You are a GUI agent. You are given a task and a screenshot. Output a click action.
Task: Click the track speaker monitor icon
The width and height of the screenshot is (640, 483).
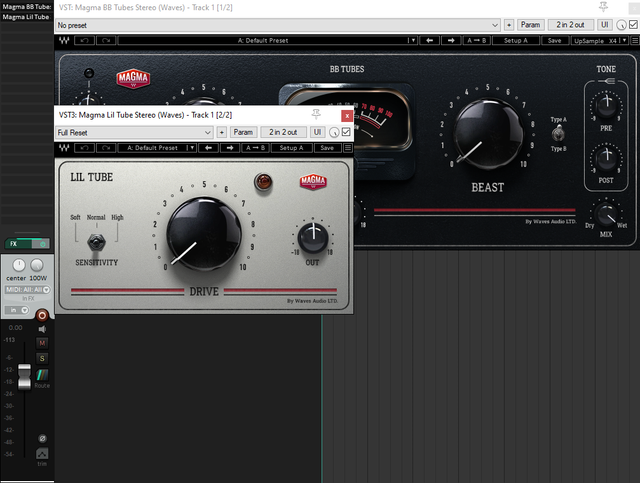coord(42,329)
